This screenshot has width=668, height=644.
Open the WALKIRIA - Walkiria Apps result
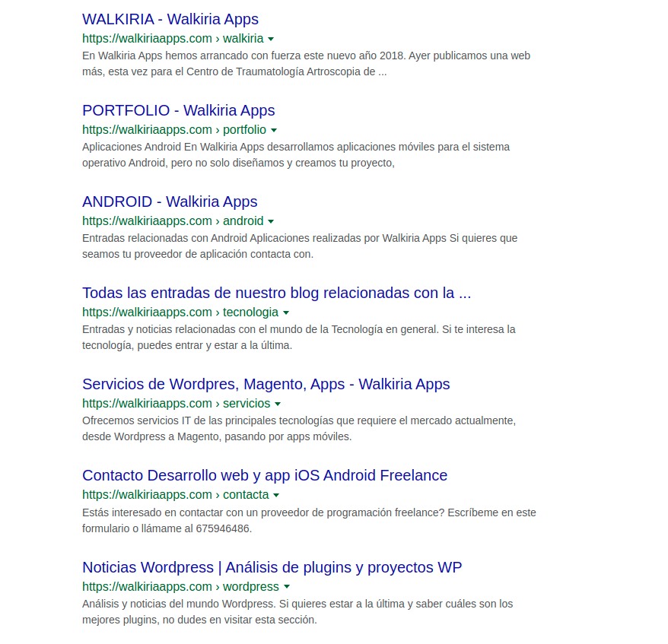[170, 19]
